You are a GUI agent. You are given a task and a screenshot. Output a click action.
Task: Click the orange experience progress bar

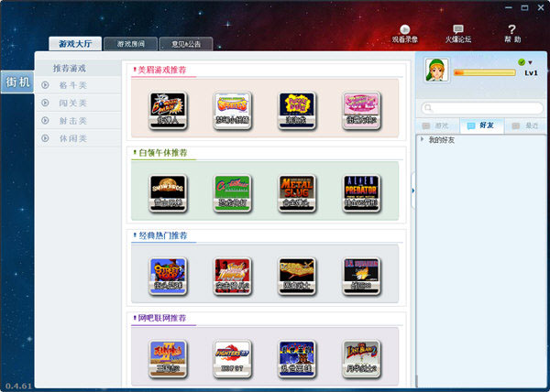tap(484, 72)
